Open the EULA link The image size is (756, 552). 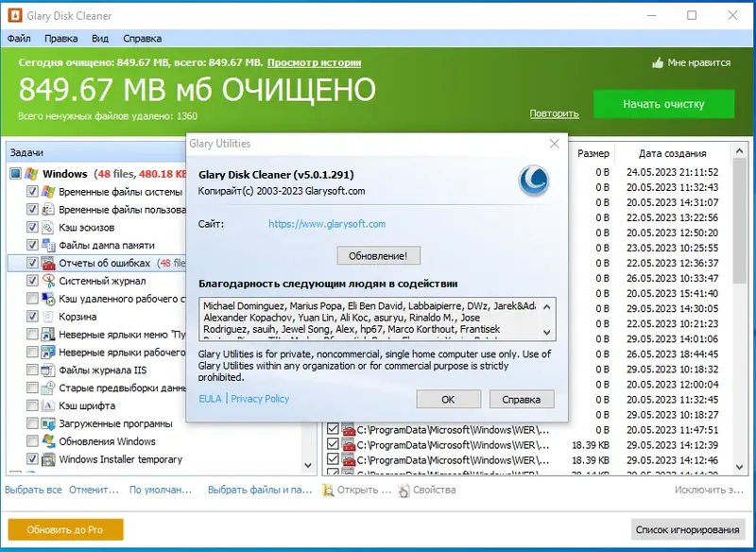[210, 399]
